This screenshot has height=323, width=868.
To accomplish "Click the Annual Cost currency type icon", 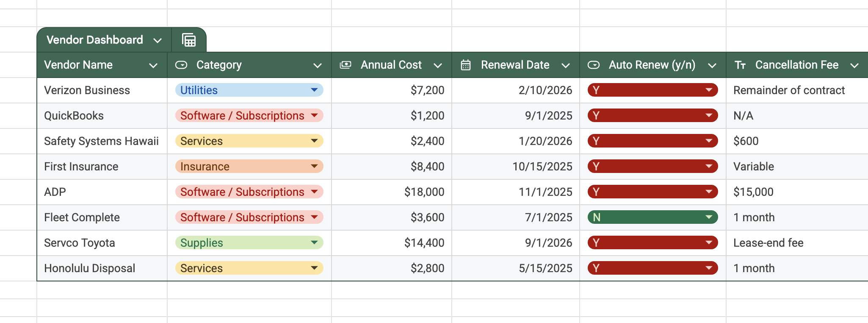I will [x=346, y=65].
